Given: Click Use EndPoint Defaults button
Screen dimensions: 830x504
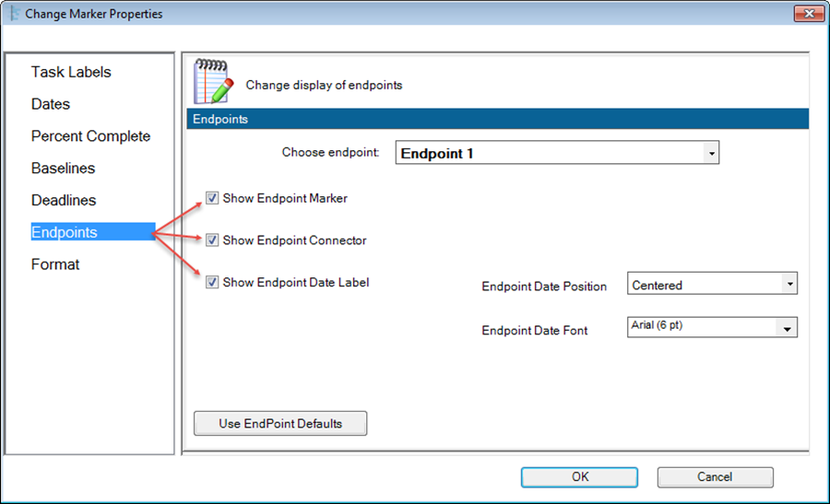Looking at the screenshot, I should [280, 424].
